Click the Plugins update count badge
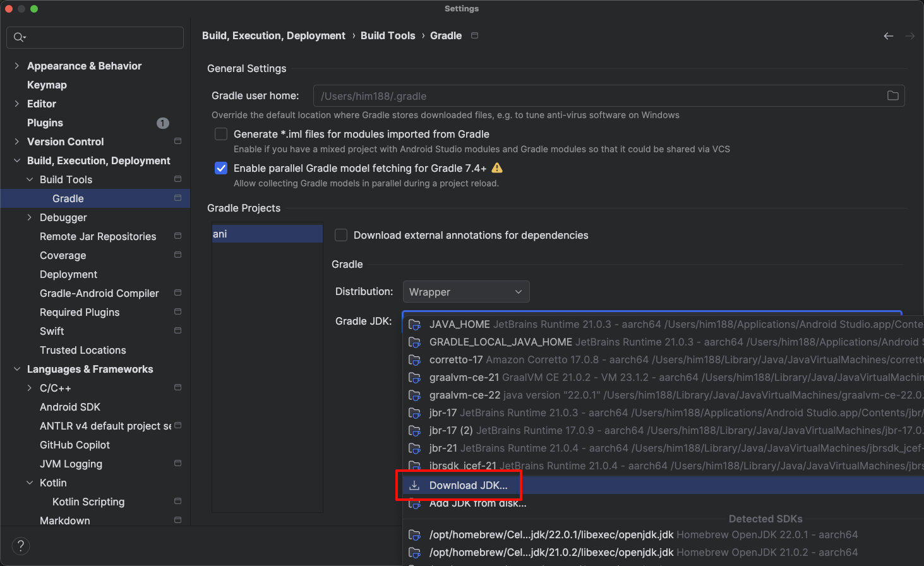Image resolution: width=924 pixels, height=566 pixels. (x=163, y=123)
